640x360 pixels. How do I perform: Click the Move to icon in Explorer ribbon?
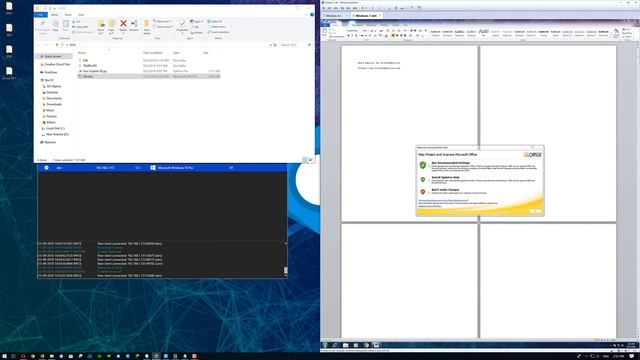pyautogui.click(x=101, y=24)
